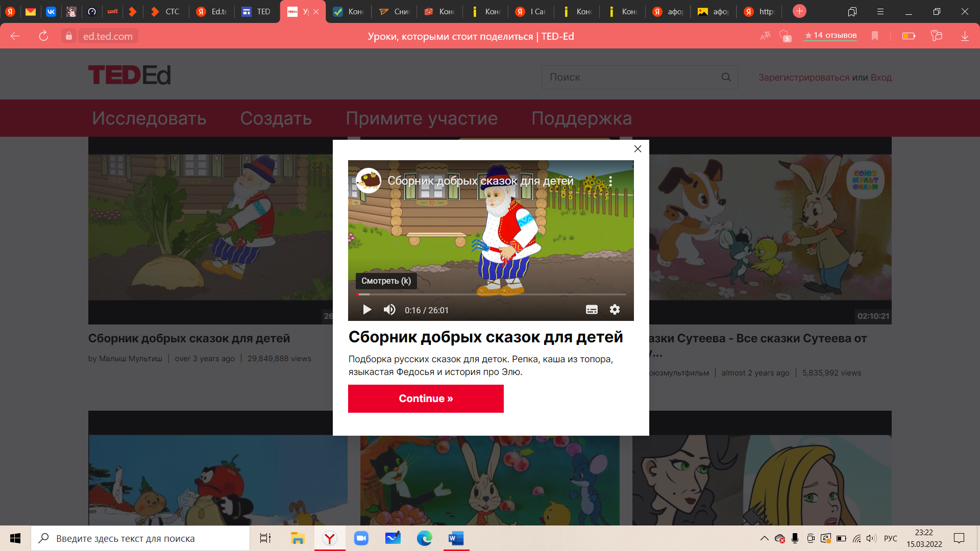
Task: Open Zoom from the taskbar
Action: point(361,538)
